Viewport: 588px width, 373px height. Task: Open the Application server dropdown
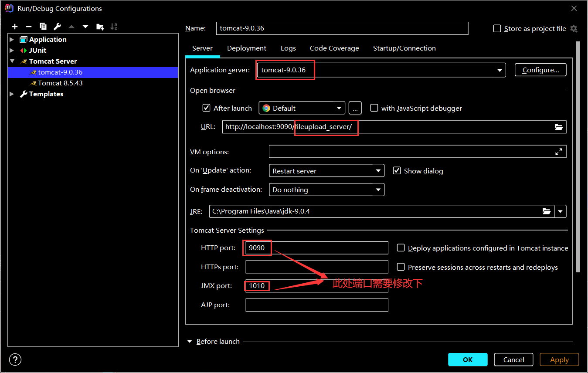(381, 70)
